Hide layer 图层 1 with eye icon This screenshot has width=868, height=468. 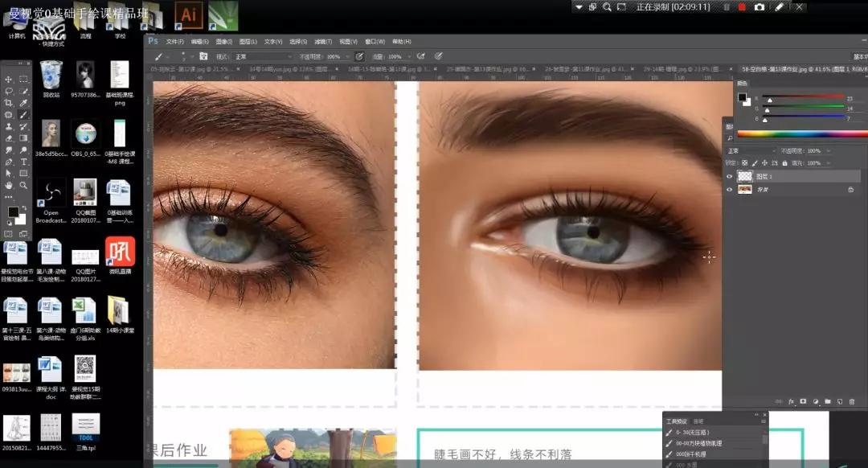729,177
